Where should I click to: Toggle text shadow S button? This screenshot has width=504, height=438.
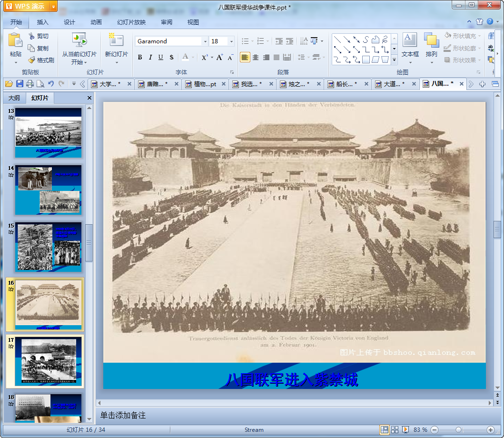click(x=171, y=57)
